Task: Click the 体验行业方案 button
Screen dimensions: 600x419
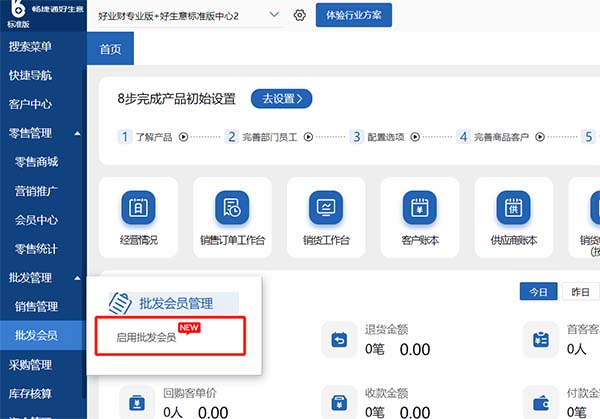Action: click(353, 16)
